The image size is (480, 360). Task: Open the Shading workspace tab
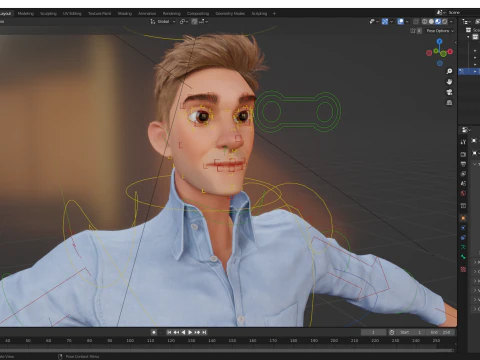point(125,14)
